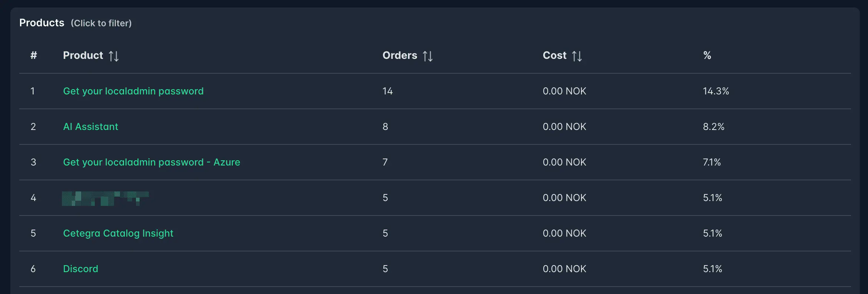
Task: Open 'Get your localadmin password - Azure'
Action: click(x=151, y=162)
